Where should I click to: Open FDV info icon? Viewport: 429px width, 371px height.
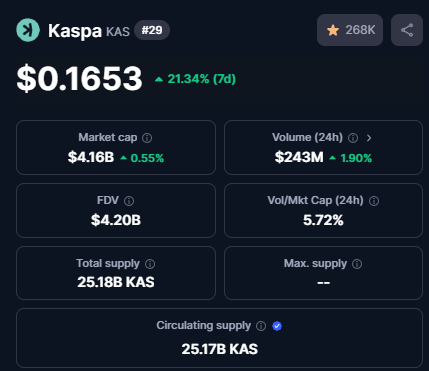click(129, 201)
